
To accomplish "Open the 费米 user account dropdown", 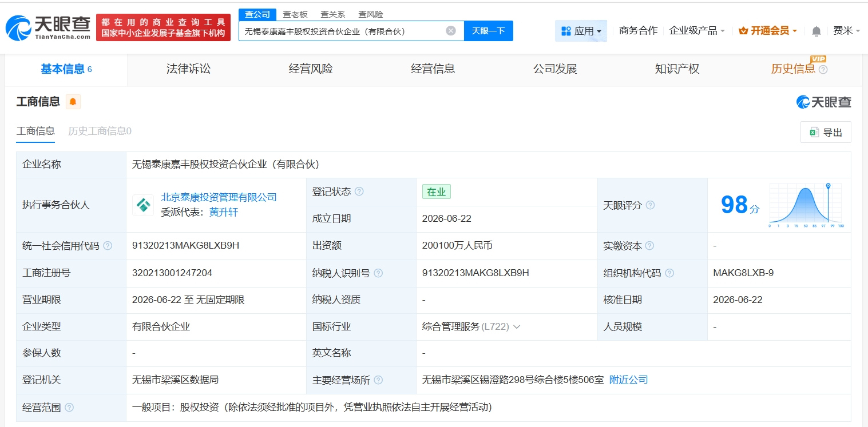I will click(x=846, y=31).
